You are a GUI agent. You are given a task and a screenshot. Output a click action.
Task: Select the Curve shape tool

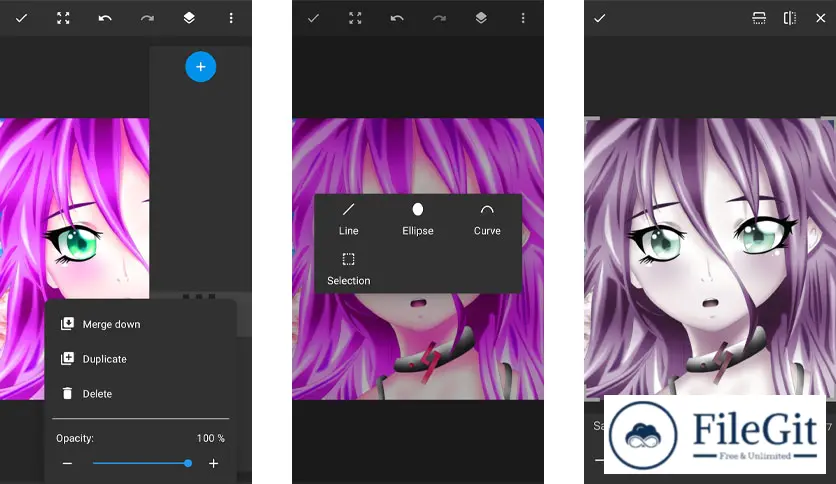pyautogui.click(x=487, y=219)
